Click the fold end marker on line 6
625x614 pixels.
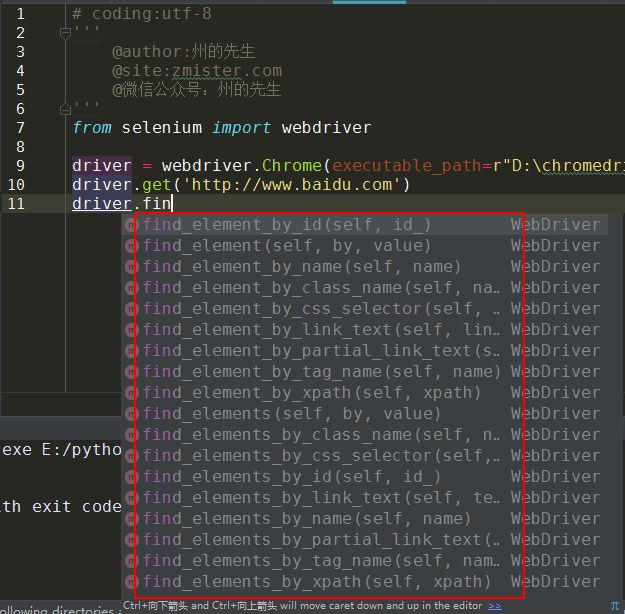coord(65,109)
